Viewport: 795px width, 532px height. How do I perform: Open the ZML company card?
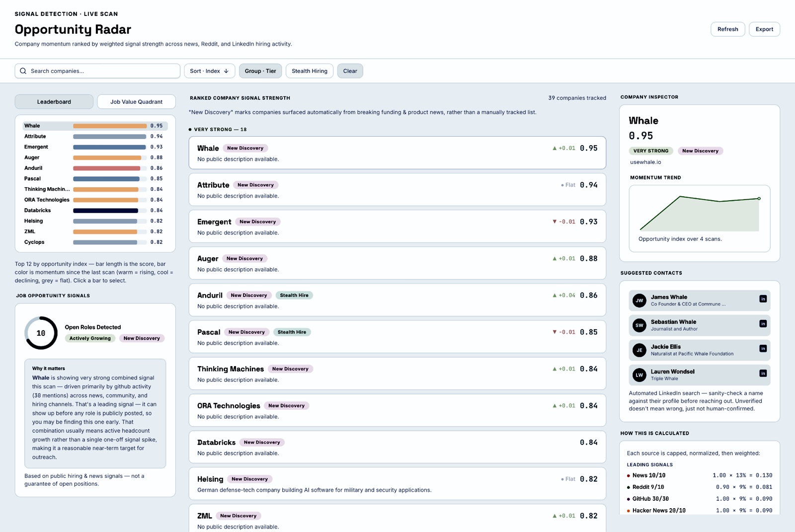pyautogui.click(x=397, y=518)
